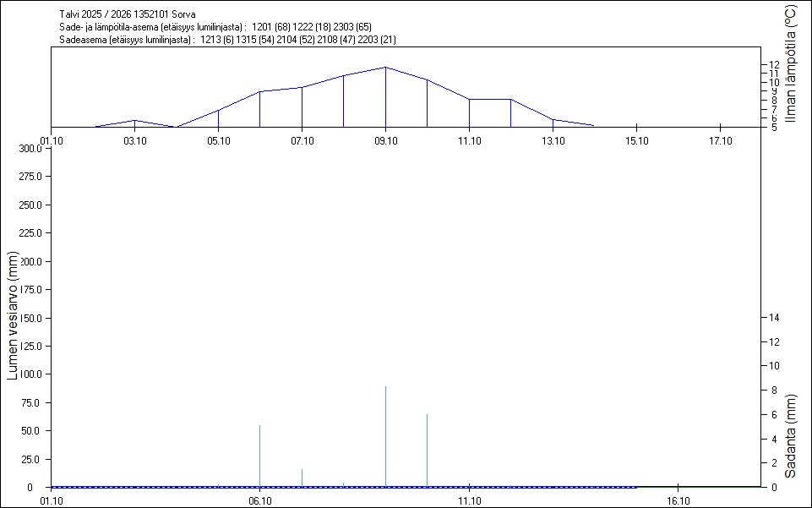Click the 03.10 date on the temperature chart axis
Screen dimensions: 812x508
tap(134, 140)
